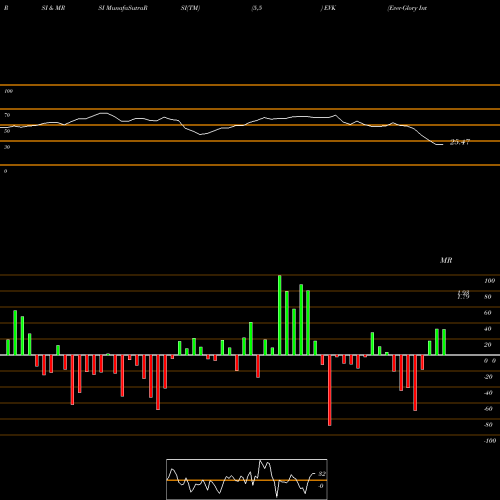Screen dimensions: 500x500
Task: Click the 'SI & MR' header label
Action: (x=53, y=8)
